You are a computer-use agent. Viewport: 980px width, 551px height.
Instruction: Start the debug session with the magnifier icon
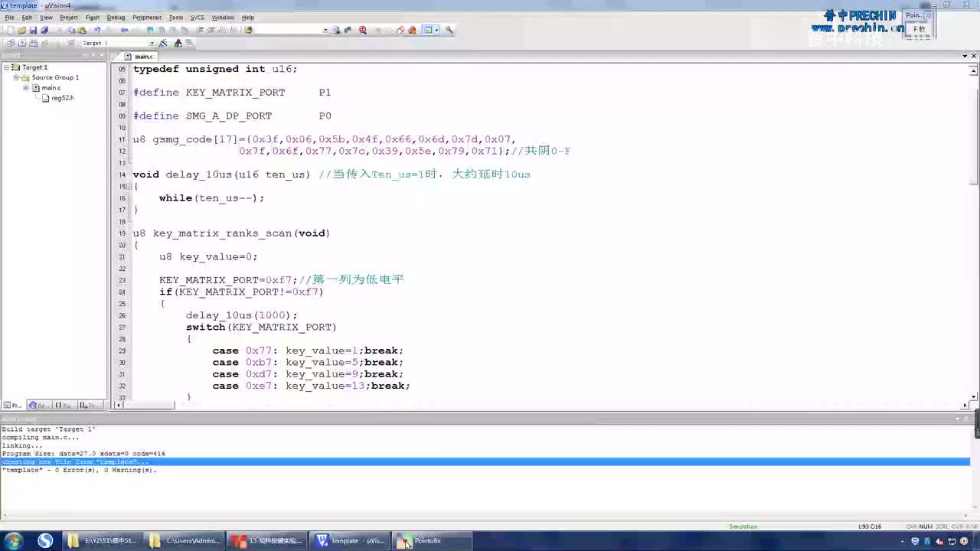362,31
